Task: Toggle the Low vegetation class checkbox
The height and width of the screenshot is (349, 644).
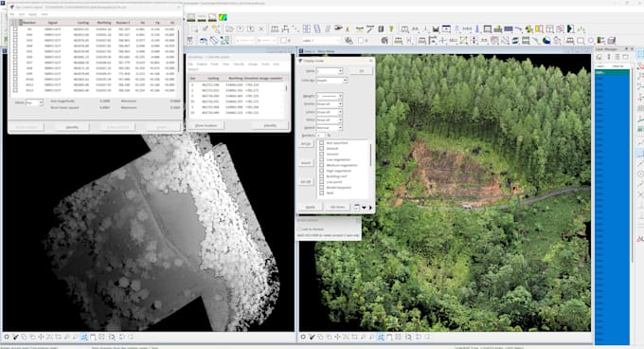Action: point(322,159)
